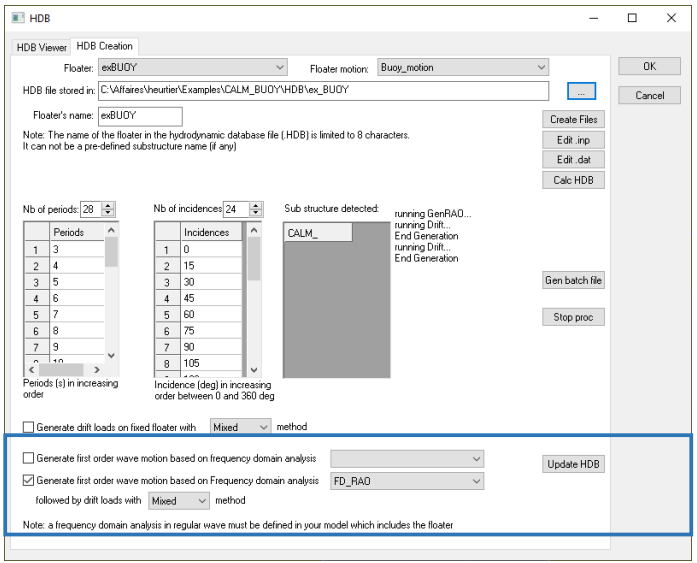
Task: Click the Create Files button
Action: click(573, 120)
